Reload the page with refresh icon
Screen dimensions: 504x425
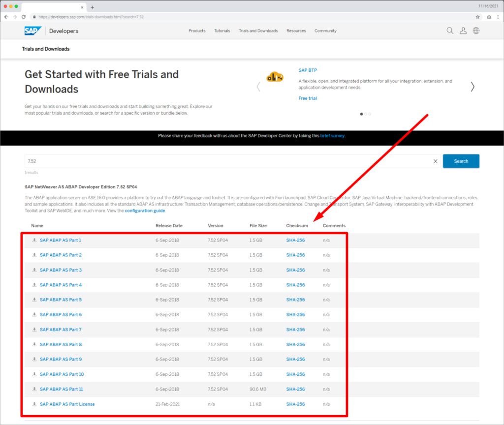point(24,17)
